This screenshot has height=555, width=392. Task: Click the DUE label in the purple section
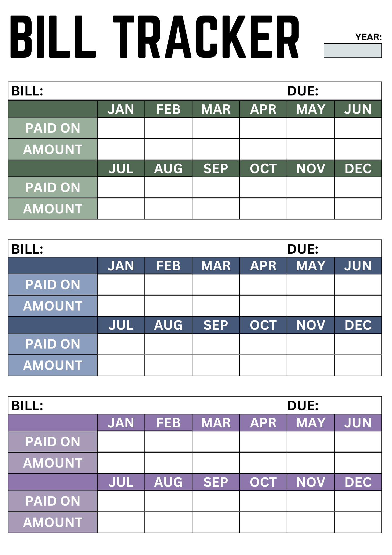[302, 405]
